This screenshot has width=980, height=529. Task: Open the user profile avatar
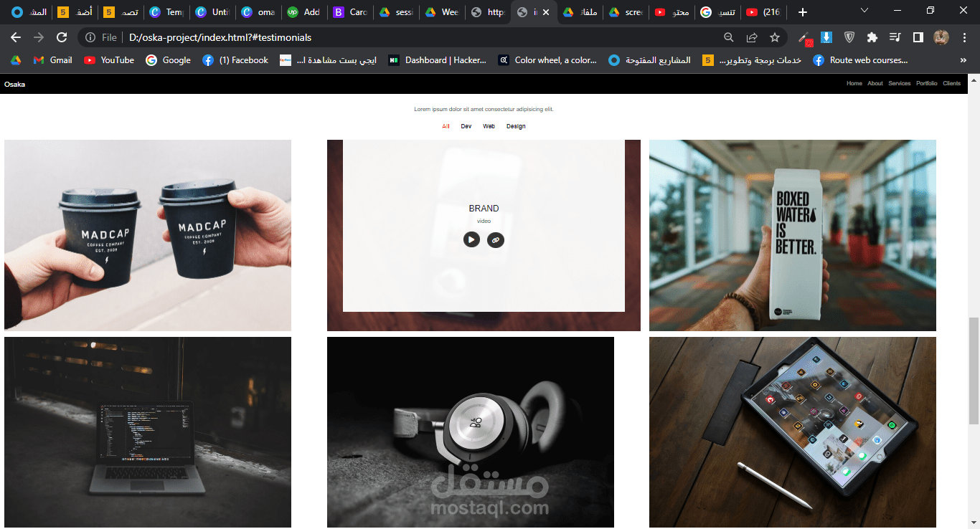pos(941,37)
